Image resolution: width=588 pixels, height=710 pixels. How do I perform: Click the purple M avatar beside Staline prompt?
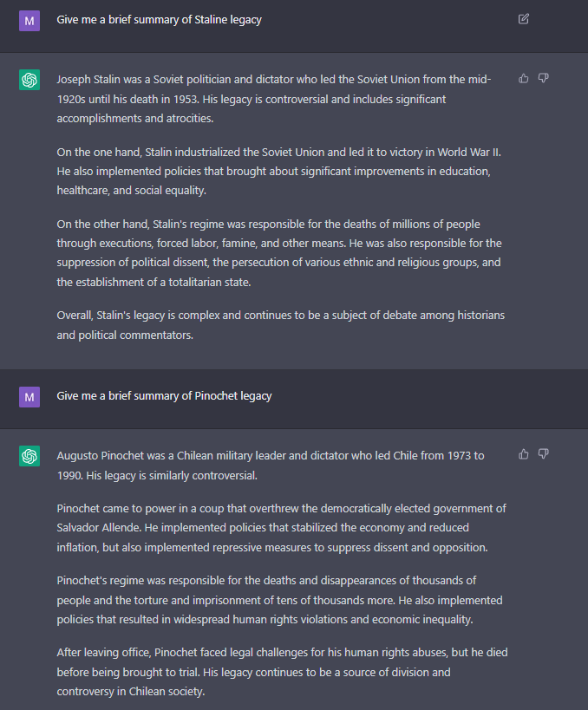[x=29, y=21]
